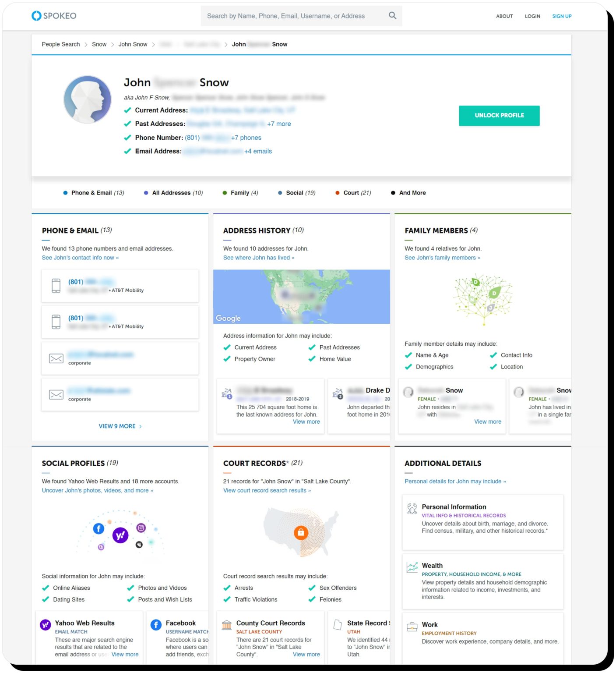The width and height of the screenshot is (616, 673).
Task: Click the Personal Information family icon
Action: [412, 509]
